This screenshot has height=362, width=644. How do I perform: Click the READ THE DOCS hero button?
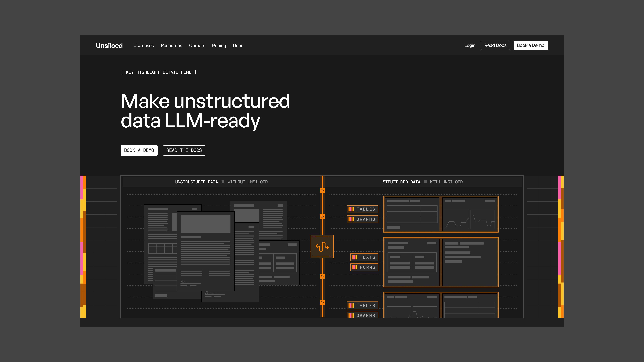coord(184,150)
